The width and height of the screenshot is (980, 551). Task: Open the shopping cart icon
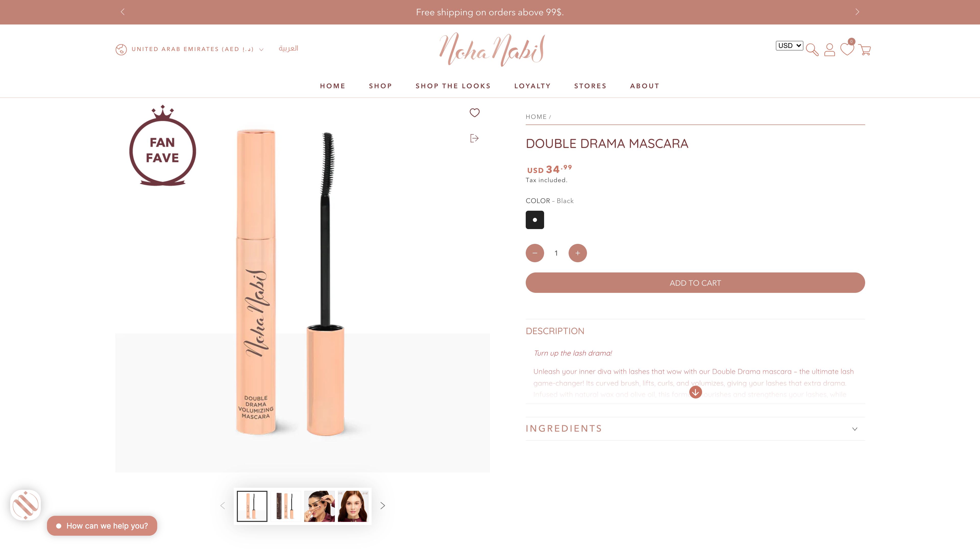tap(864, 50)
